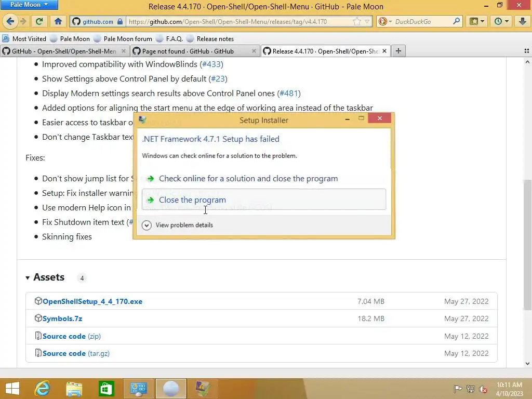Switch to the Setup Installer taskbar button
The height and width of the screenshot is (399, 532).
coord(203,389)
